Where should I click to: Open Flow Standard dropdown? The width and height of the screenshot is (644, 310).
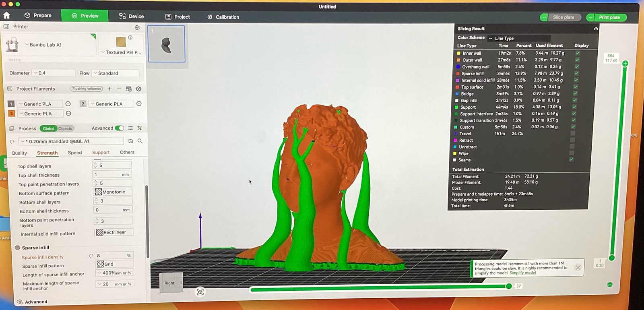tap(116, 73)
